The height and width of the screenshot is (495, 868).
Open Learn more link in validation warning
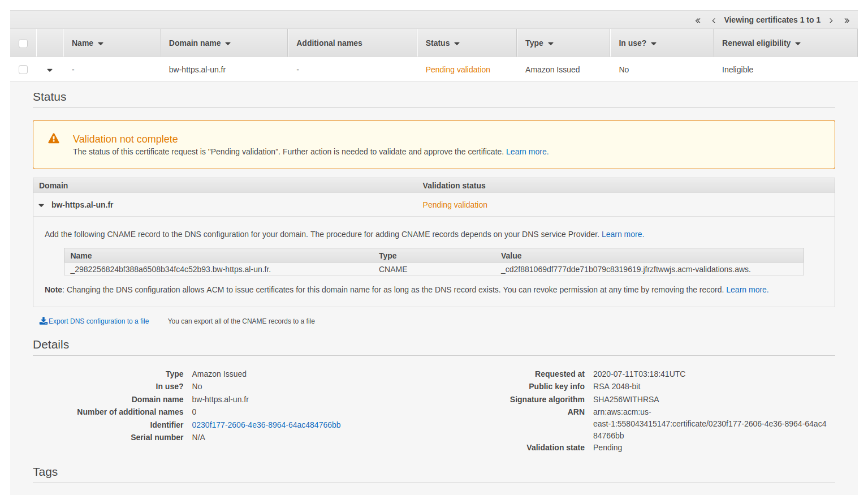pos(526,152)
